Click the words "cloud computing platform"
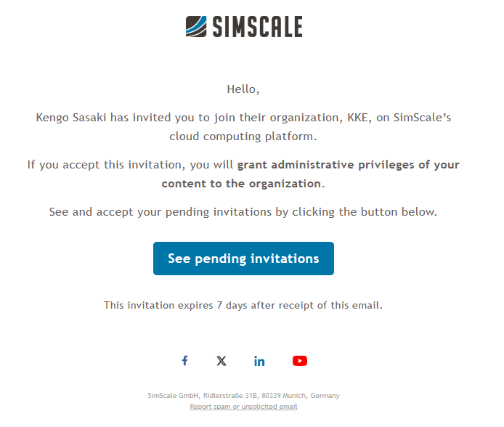 point(243,136)
